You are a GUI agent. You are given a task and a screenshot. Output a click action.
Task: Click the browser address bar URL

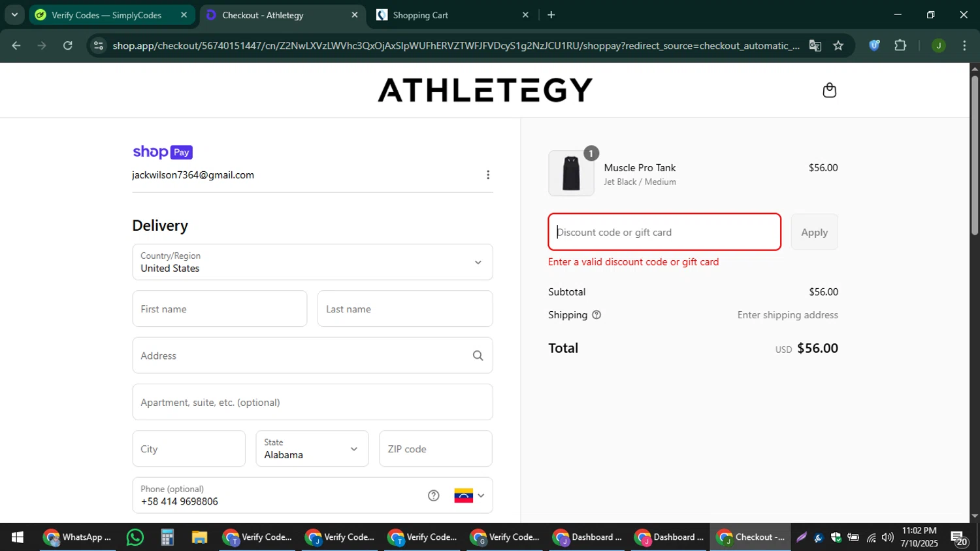tap(455, 46)
